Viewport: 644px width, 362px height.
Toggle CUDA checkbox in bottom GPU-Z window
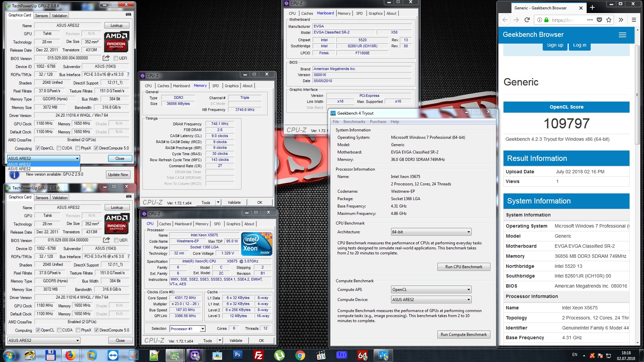tap(59, 330)
